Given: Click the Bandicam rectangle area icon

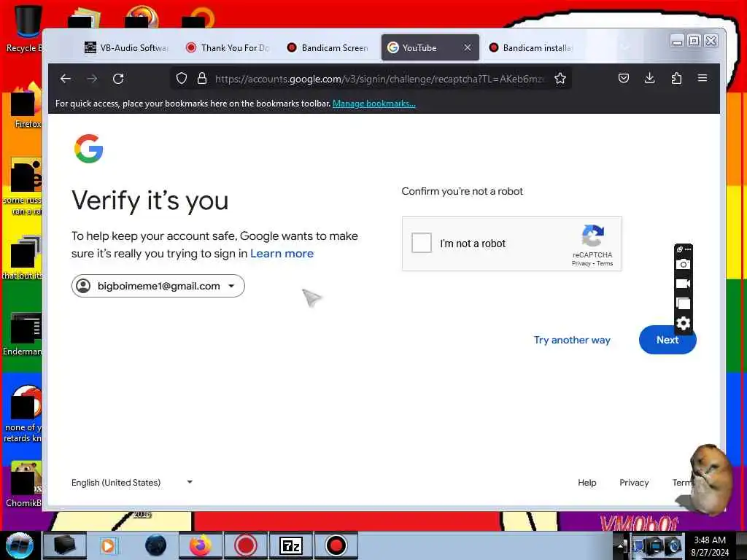Looking at the screenshot, I should click(683, 303).
